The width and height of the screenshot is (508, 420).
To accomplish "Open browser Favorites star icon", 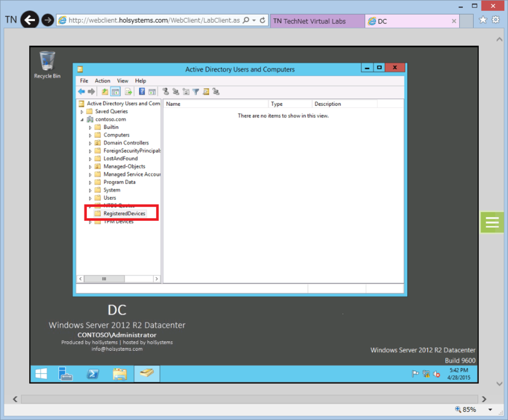I will [x=483, y=20].
